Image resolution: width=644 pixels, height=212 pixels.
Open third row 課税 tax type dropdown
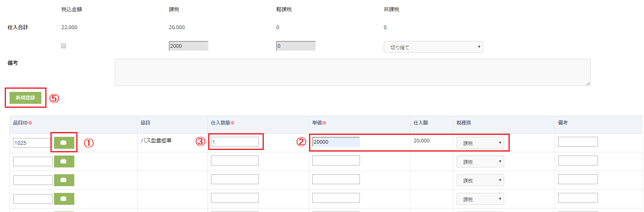click(480, 180)
